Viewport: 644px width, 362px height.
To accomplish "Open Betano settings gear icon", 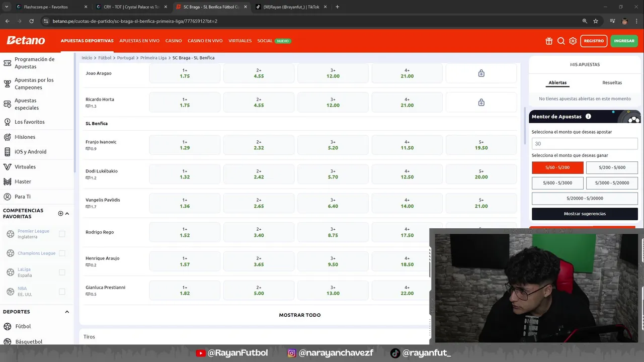I will click(x=573, y=41).
